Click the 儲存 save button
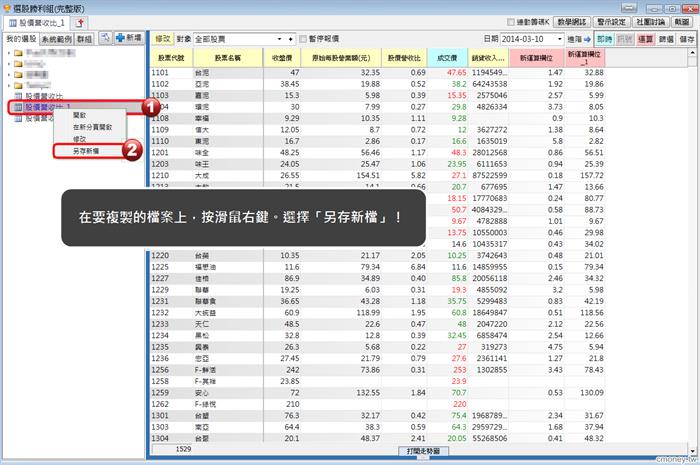Image resolution: width=700 pixels, height=465 pixels. point(687,39)
